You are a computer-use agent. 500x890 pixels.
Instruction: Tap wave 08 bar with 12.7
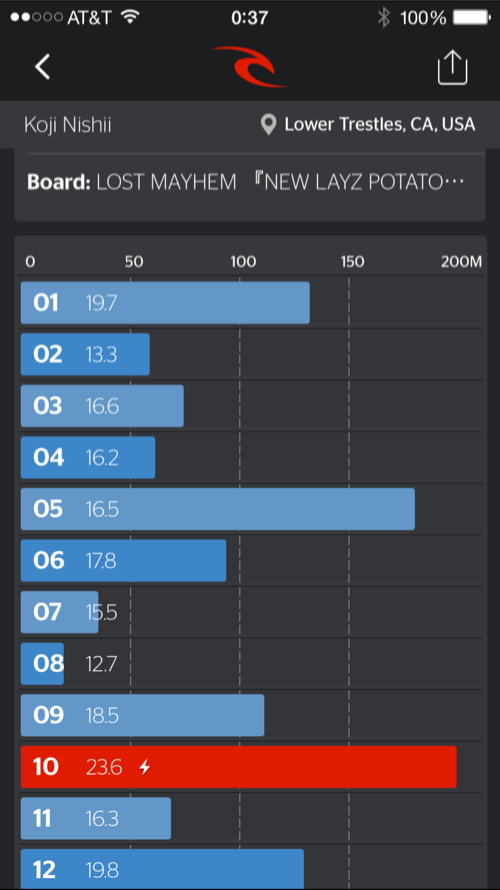coord(43,664)
